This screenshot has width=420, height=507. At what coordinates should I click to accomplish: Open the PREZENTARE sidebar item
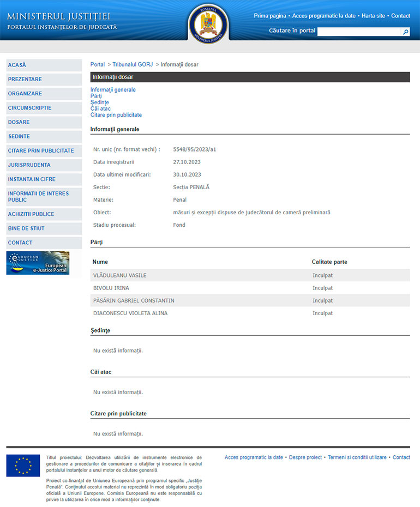pyautogui.click(x=44, y=79)
